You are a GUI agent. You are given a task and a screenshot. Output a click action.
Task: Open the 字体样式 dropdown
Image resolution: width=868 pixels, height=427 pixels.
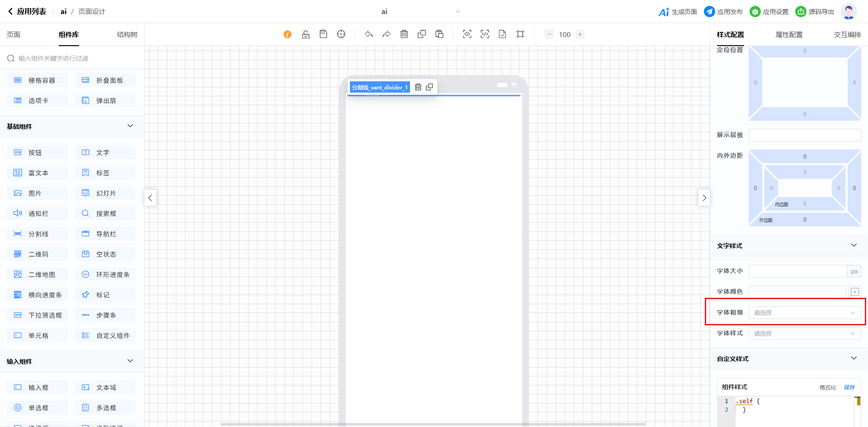point(804,333)
